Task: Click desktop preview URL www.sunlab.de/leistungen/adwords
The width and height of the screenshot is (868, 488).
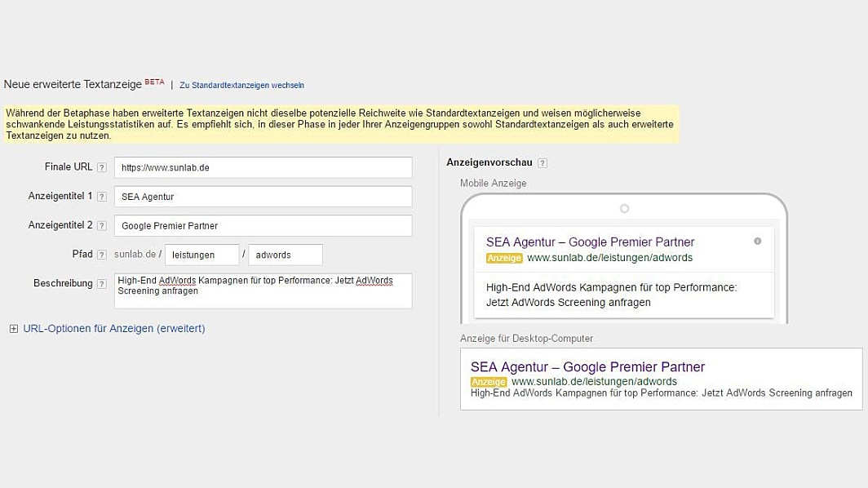Action: pyautogui.click(x=594, y=382)
